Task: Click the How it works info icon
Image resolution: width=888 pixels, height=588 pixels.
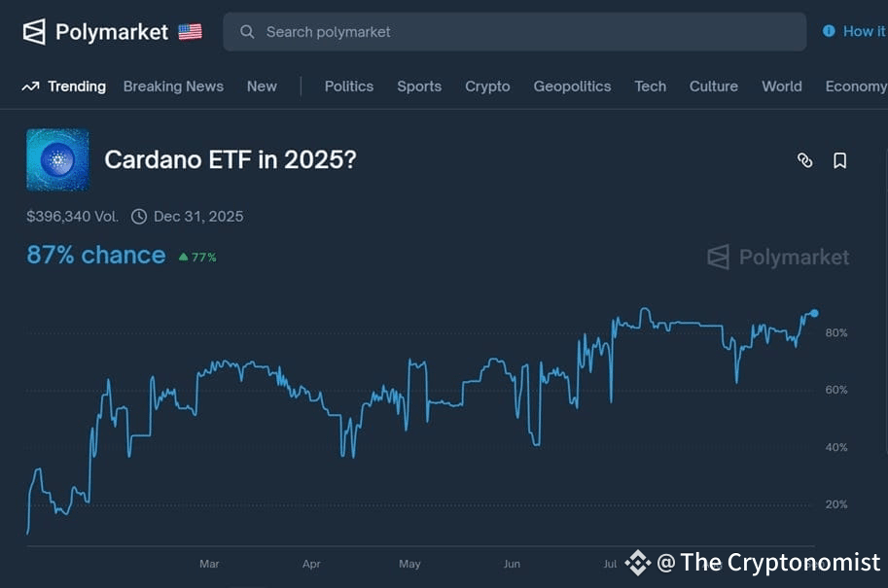Action: 829,31
